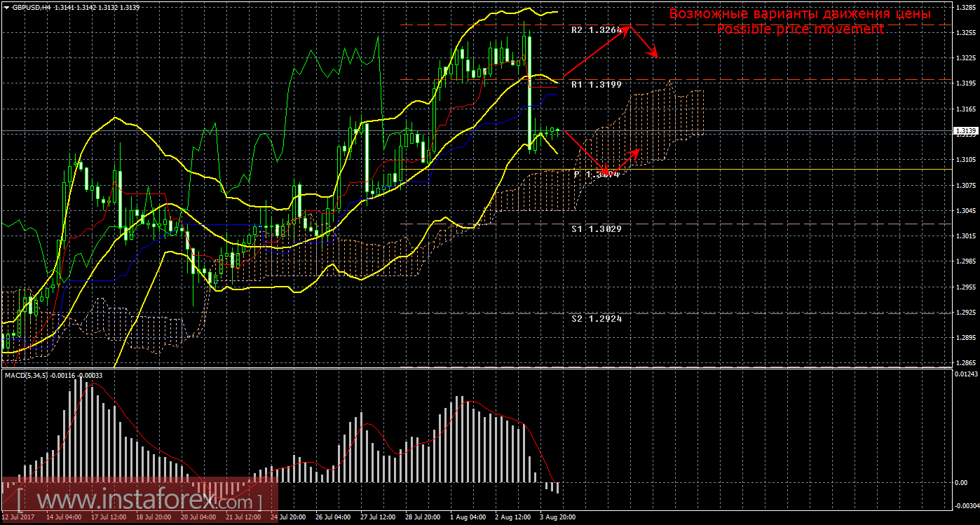Click the '28 Jul 20:00' time axis label
Viewport: 980px width, 525px height.
tap(423, 518)
